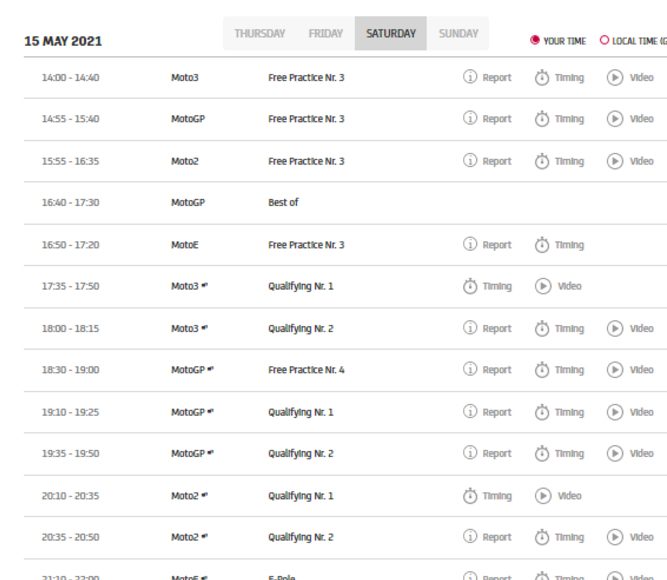Open Video link for MotoGP Qualifying Nr. 1
The width and height of the screenshot is (667, 580).
(x=631, y=412)
